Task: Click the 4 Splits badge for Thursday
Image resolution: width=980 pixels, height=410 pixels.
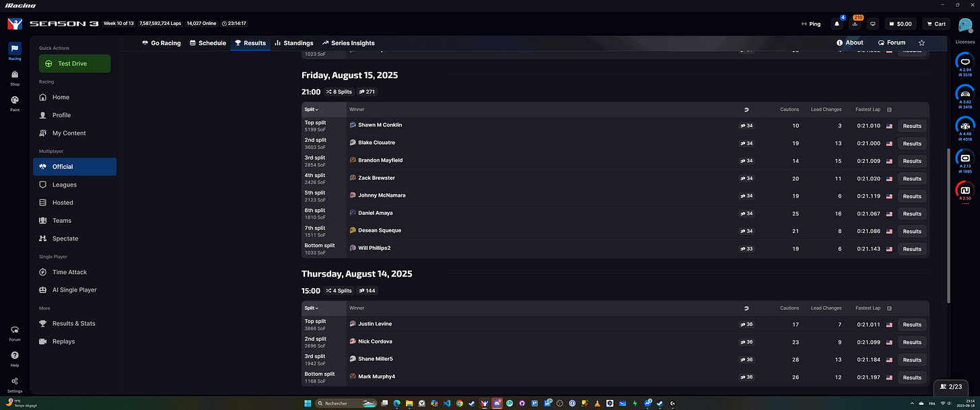Action: pos(339,291)
